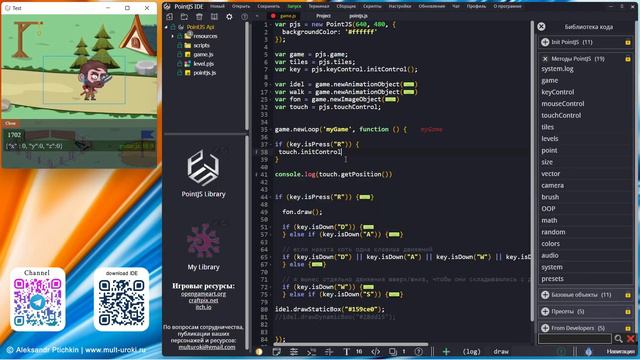
Task: Open the Скрипты menu
Action: (372, 6)
